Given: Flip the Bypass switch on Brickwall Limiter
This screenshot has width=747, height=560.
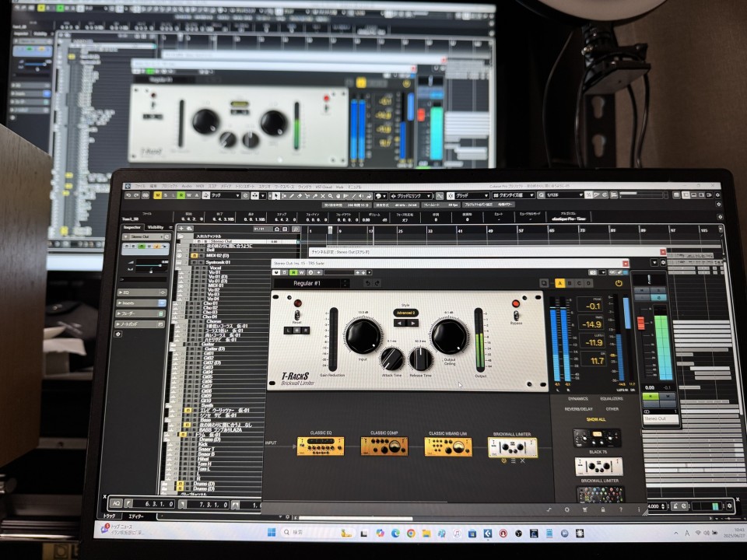Looking at the screenshot, I should (x=516, y=315).
